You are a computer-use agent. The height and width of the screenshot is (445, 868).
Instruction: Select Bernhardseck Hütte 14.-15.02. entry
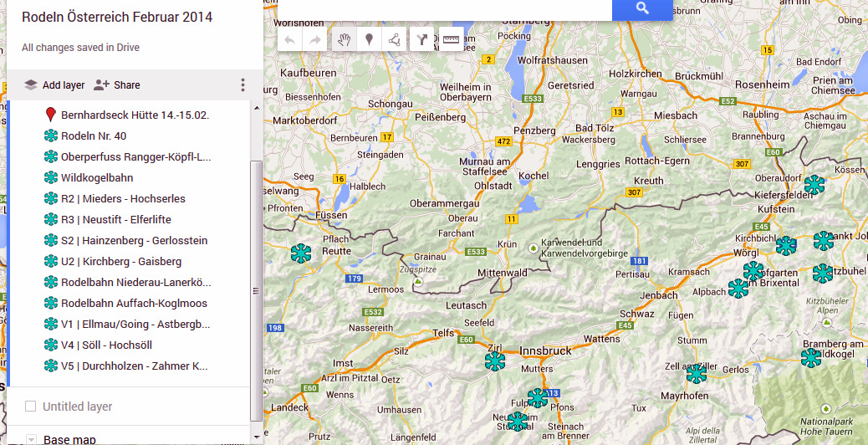[135, 115]
